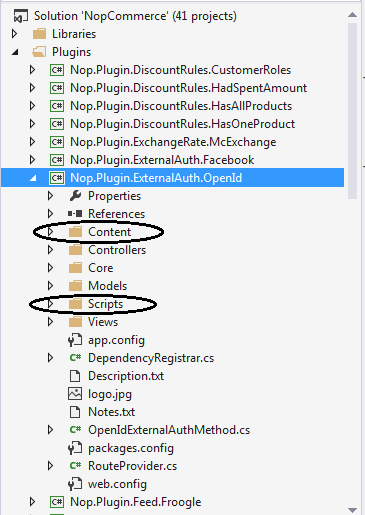Select the packages.config file name
This screenshot has height=515, width=365.
(131, 448)
